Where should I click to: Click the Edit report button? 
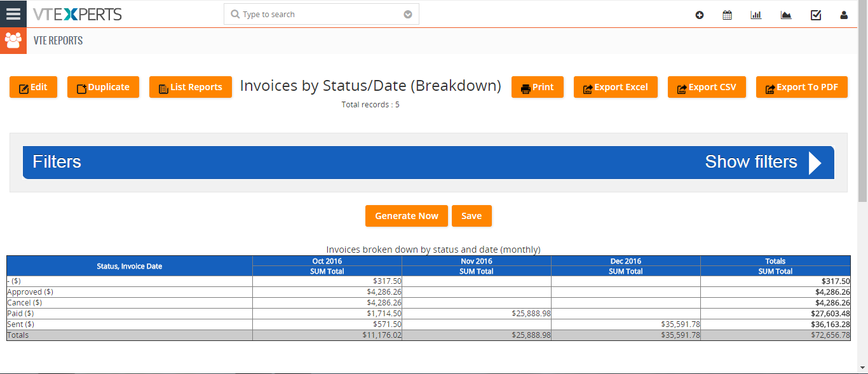click(33, 87)
